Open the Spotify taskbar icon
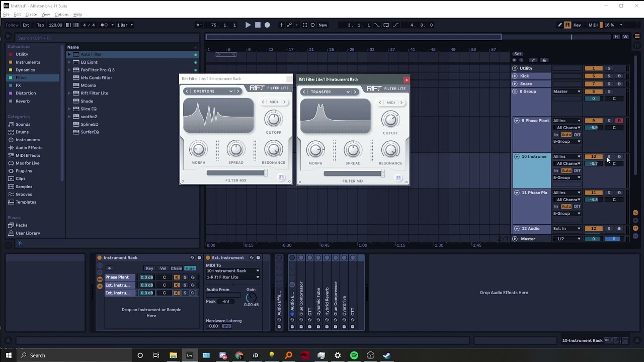The height and width of the screenshot is (362, 644). tap(354, 355)
